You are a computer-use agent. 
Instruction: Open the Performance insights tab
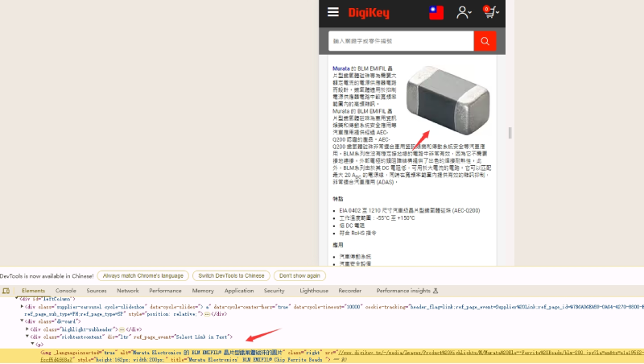(407, 291)
